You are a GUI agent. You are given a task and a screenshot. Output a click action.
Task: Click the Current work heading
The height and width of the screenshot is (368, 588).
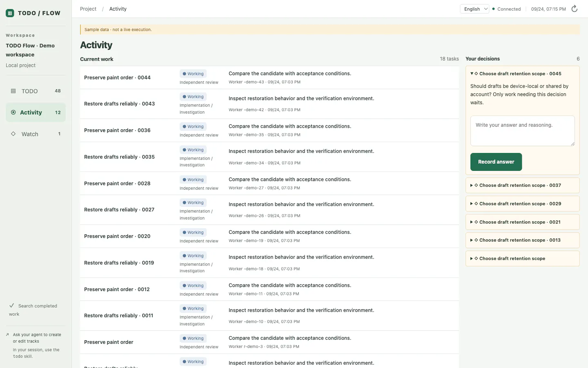click(x=97, y=59)
